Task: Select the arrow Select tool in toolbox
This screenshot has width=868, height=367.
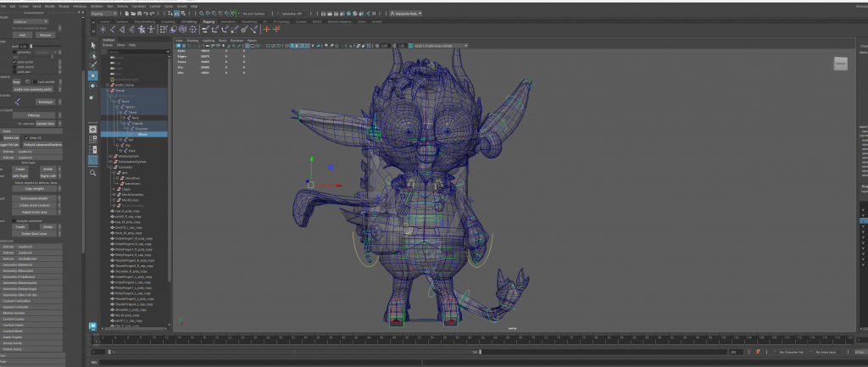Action: [x=93, y=43]
